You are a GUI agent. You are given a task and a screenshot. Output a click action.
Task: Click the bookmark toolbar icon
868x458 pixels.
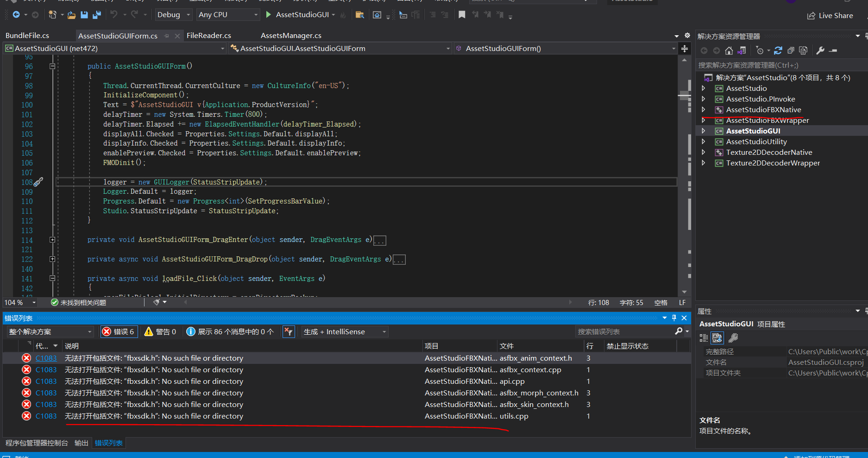pyautogui.click(x=462, y=15)
